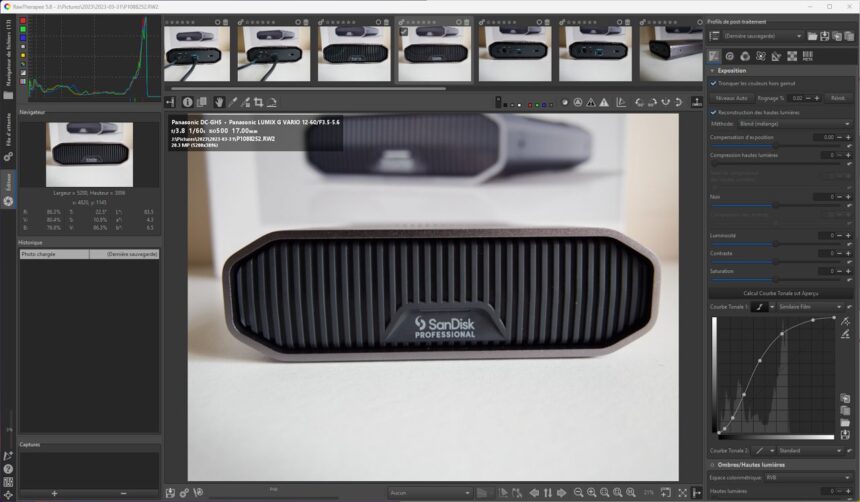
Task: Open the Espace colorimétrique RVB dropdown
Action: pyautogui.click(x=808, y=477)
